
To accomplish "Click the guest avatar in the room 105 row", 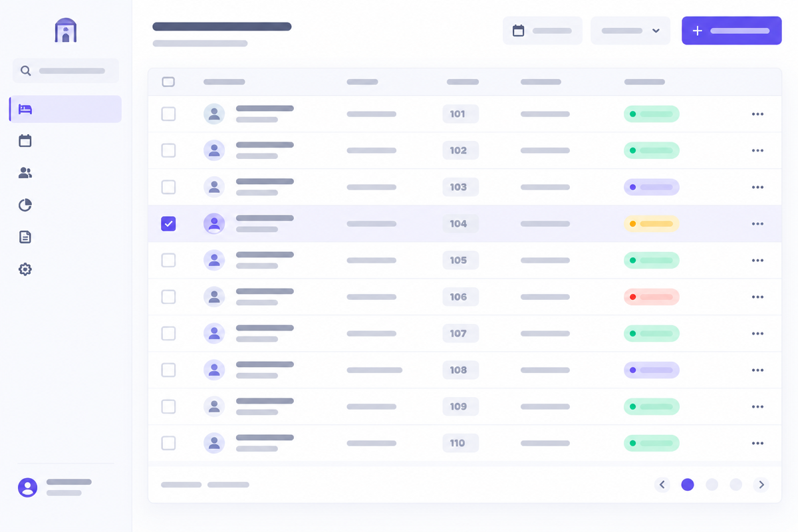I will point(214,260).
